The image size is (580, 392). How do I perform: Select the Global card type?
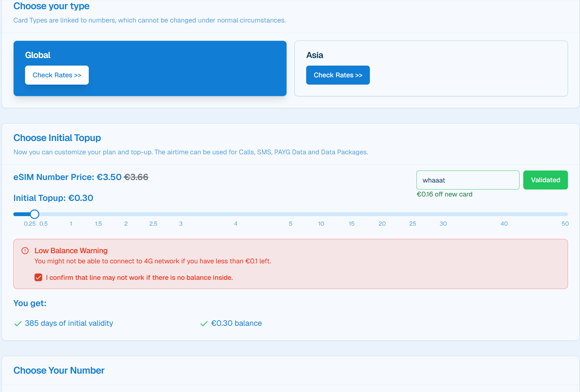[x=150, y=68]
